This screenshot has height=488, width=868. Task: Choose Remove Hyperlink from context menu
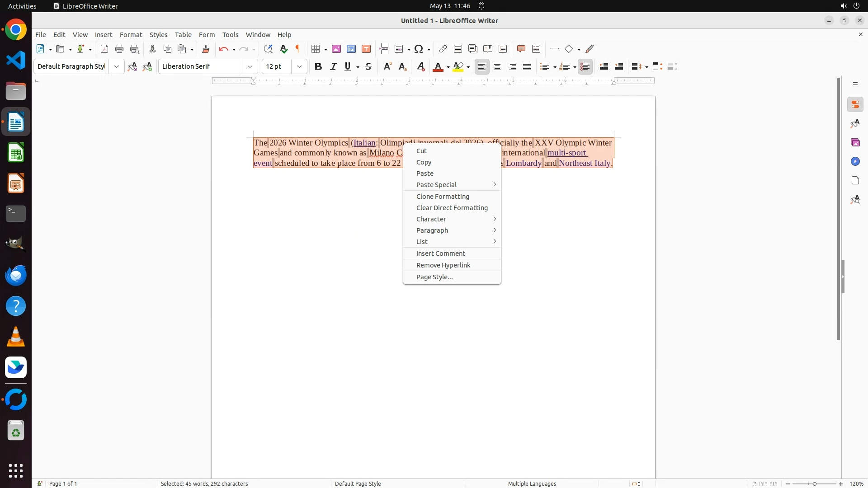[443, 265]
